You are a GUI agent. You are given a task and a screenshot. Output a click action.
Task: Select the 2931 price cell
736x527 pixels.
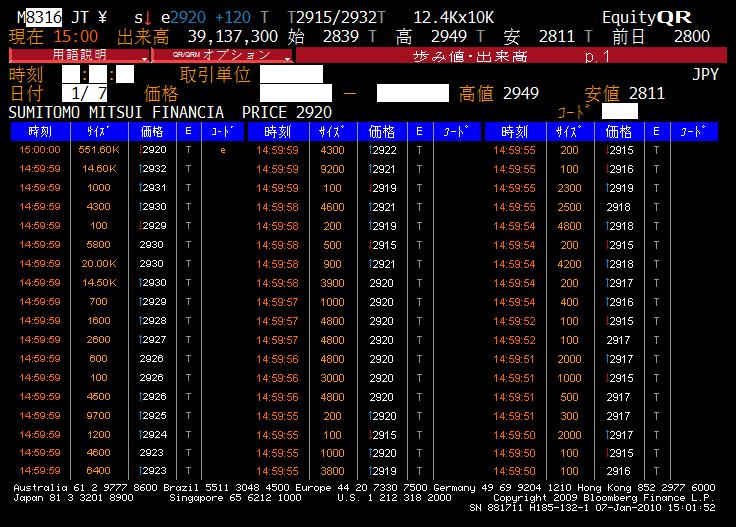coord(153,187)
